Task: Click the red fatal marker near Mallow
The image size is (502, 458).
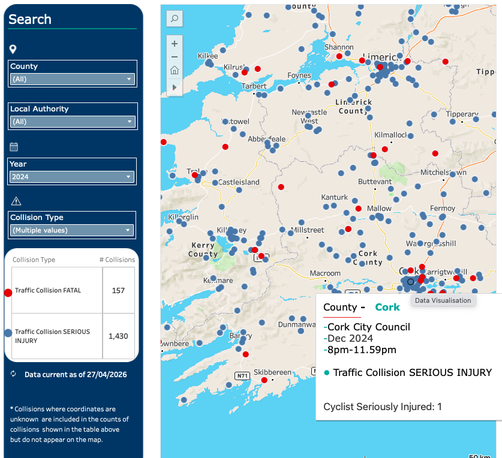Action: click(x=358, y=209)
